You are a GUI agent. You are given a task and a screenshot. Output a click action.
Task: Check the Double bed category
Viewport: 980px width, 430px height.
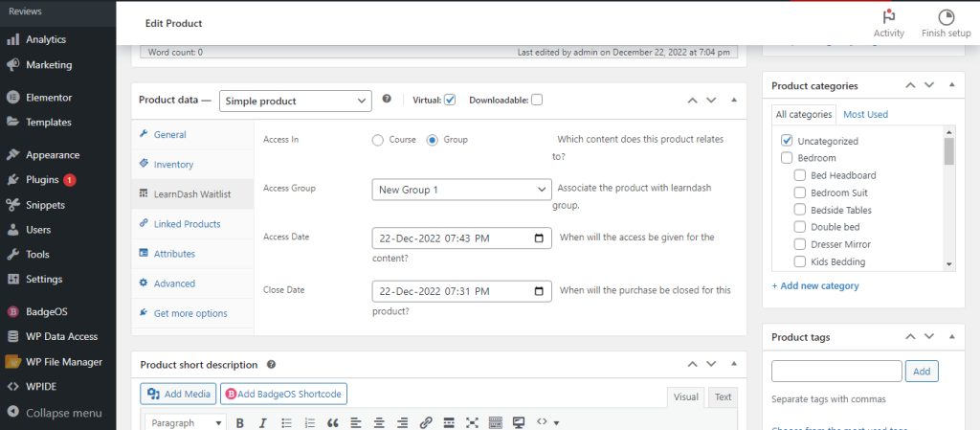tap(799, 227)
